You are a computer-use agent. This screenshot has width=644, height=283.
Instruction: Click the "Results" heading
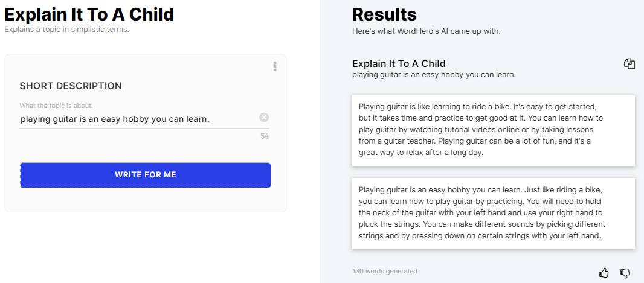[x=384, y=14]
